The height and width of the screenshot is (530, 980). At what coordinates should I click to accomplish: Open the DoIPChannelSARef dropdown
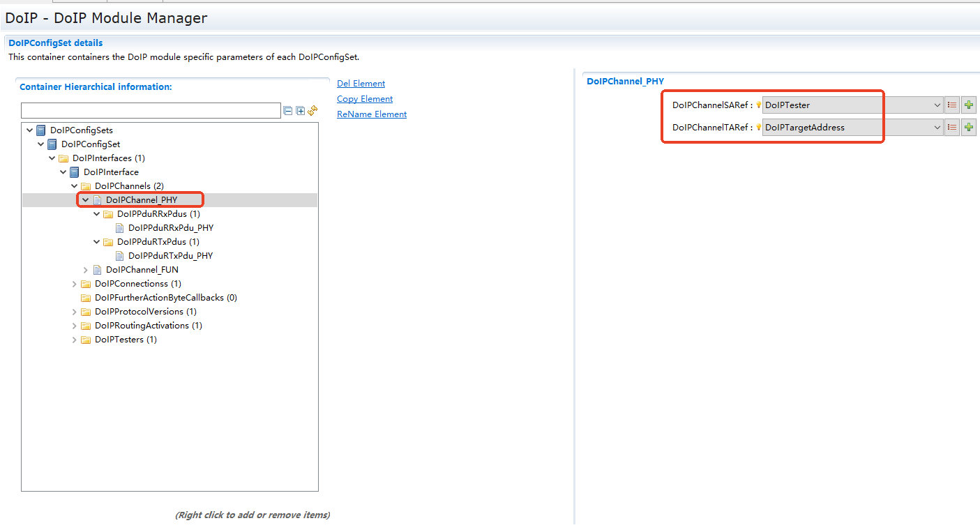coord(937,105)
